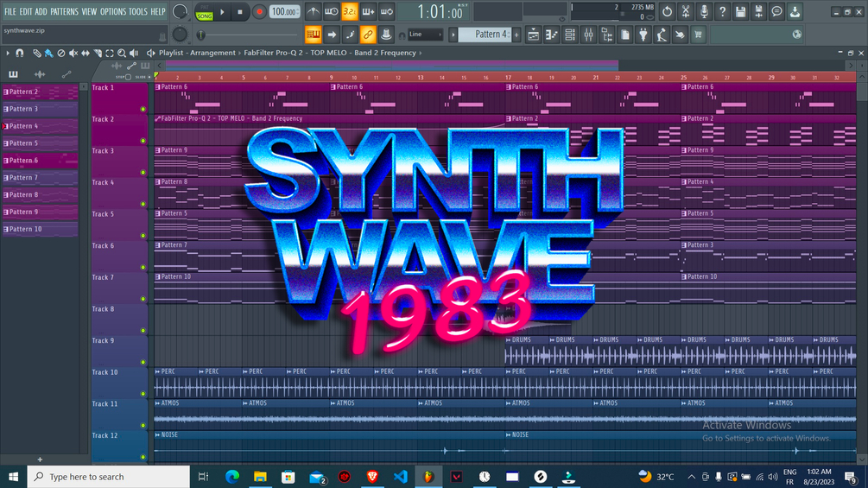
Task: Click the microphone recording icon
Action: pyautogui.click(x=704, y=11)
